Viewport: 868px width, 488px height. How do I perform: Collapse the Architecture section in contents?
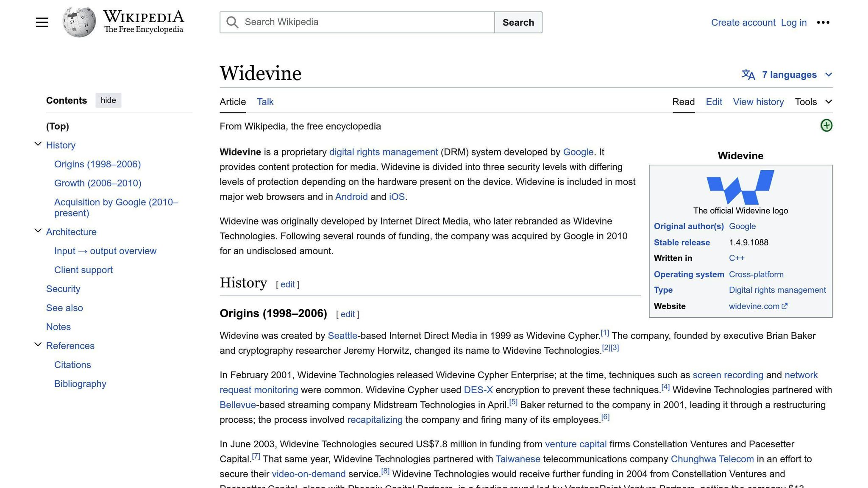(38, 231)
